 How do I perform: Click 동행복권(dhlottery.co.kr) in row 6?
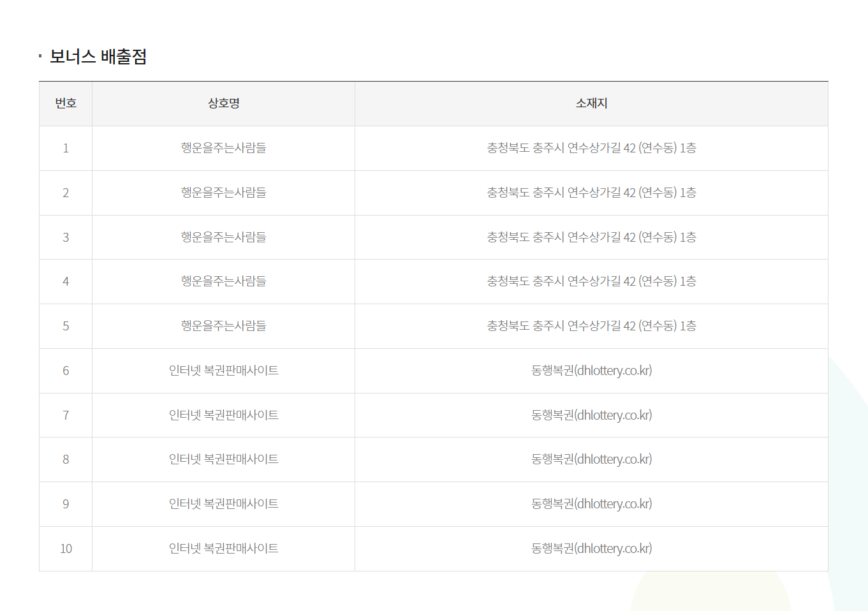click(x=592, y=371)
